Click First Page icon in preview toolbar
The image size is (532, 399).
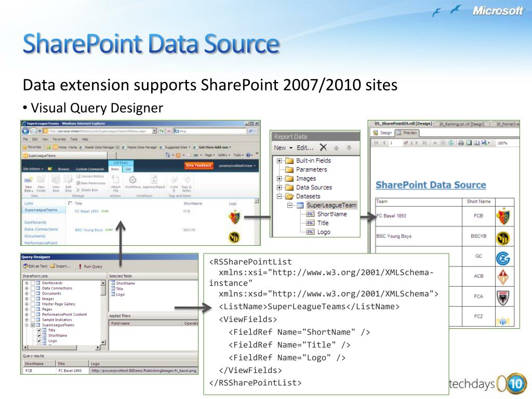point(376,143)
